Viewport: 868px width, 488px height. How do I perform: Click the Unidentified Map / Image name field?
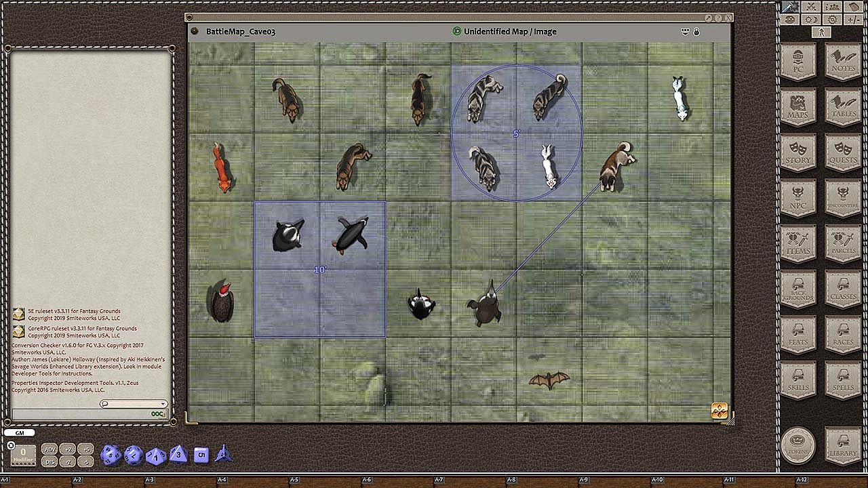tap(510, 31)
